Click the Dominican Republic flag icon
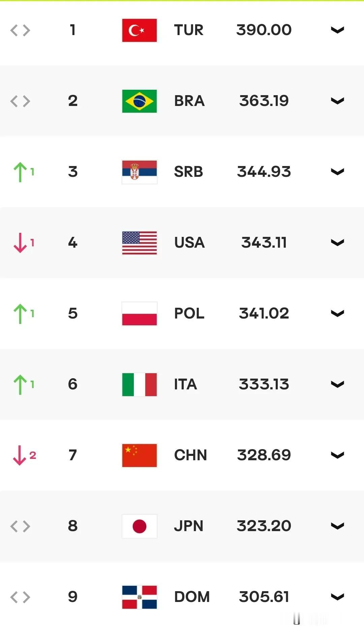Screen dimensions: 364x632 click(x=139, y=597)
